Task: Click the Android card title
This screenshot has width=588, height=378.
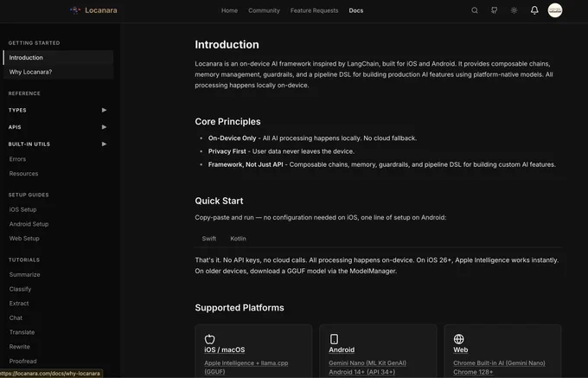Action: (342, 349)
